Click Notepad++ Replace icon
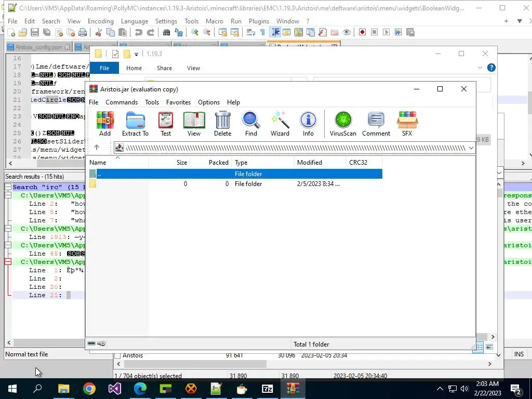 coord(179,32)
